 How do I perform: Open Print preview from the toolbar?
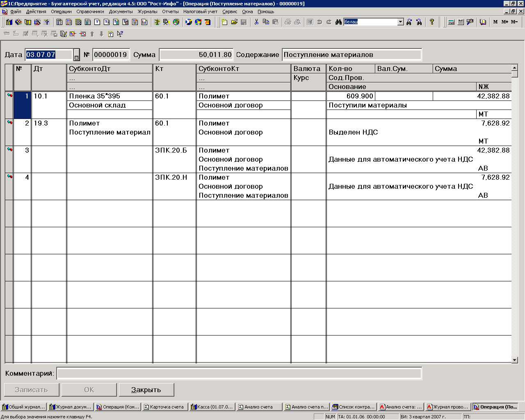(297, 22)
